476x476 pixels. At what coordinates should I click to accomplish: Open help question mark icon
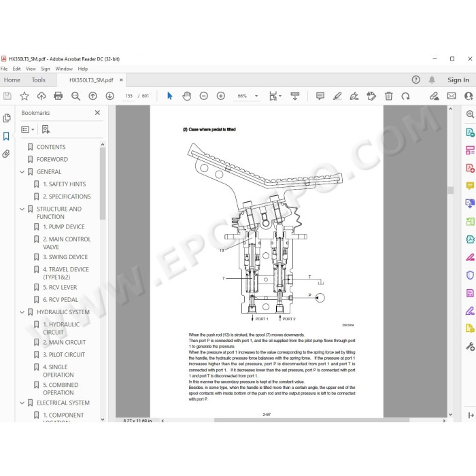416,80
